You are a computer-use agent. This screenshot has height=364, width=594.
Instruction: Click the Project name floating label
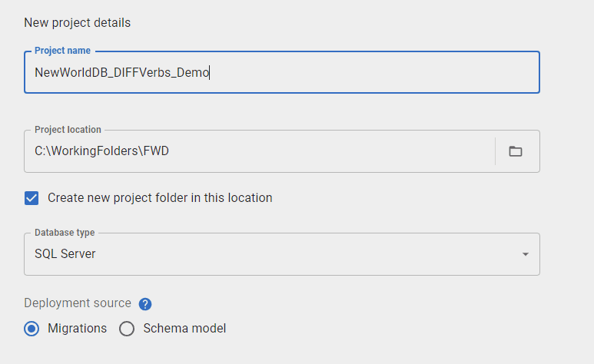62,51
